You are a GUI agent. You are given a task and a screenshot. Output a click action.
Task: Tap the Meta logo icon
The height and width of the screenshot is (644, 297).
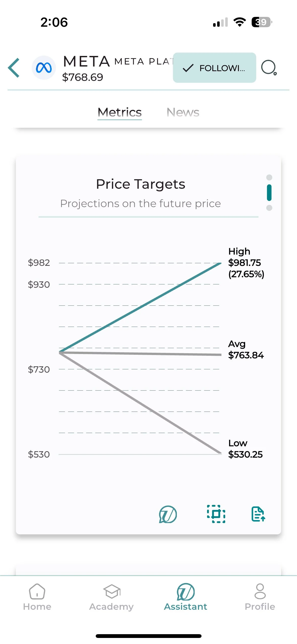(44, 68)
